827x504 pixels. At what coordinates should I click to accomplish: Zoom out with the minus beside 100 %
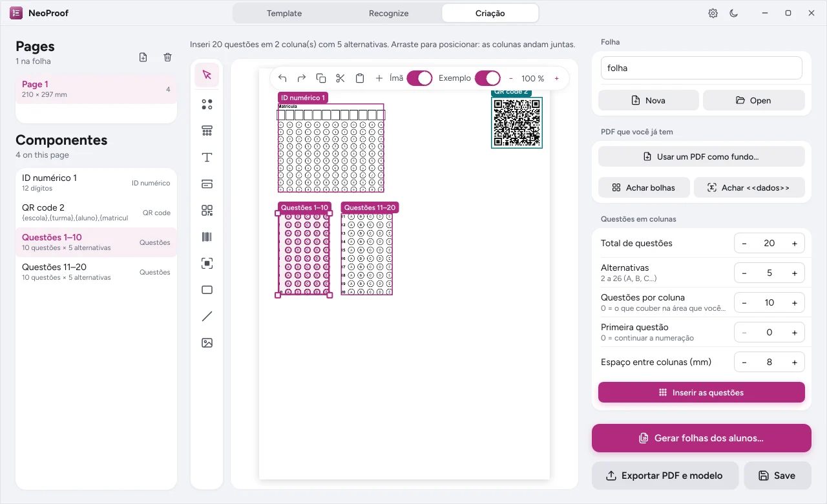(x=510, y=78)
